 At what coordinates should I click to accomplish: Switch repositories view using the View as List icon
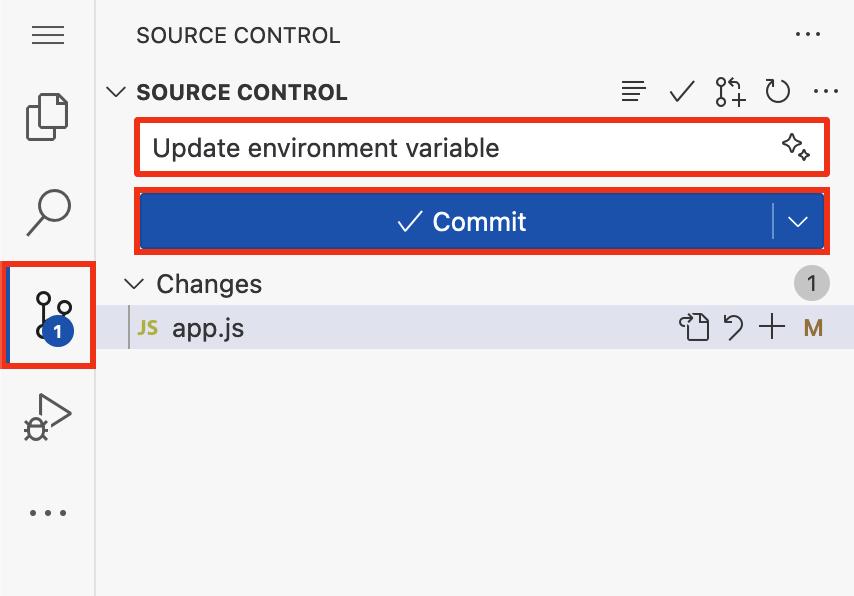click(x=634, y=91)
